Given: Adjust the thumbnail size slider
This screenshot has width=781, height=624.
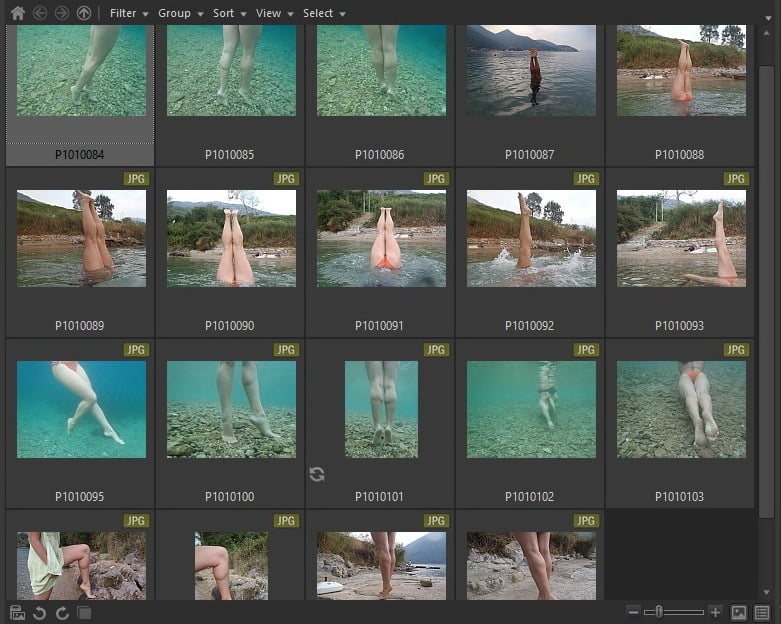Looking at the screenshot, I should click(x=659, y=612).
